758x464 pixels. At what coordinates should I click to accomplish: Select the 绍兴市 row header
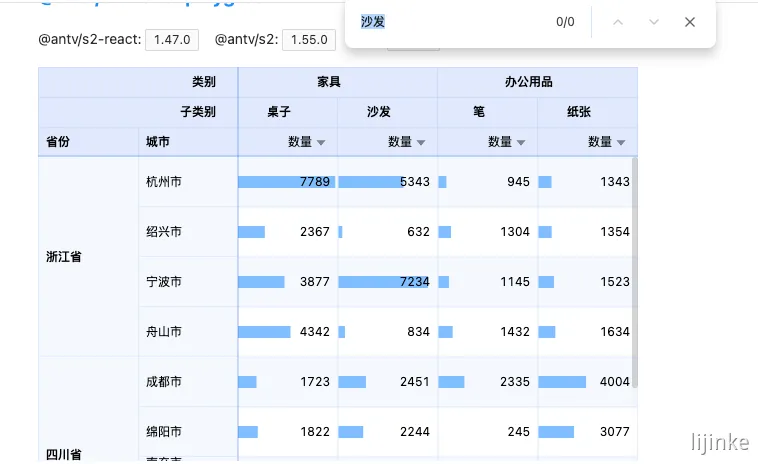click(x=188, y=232)
